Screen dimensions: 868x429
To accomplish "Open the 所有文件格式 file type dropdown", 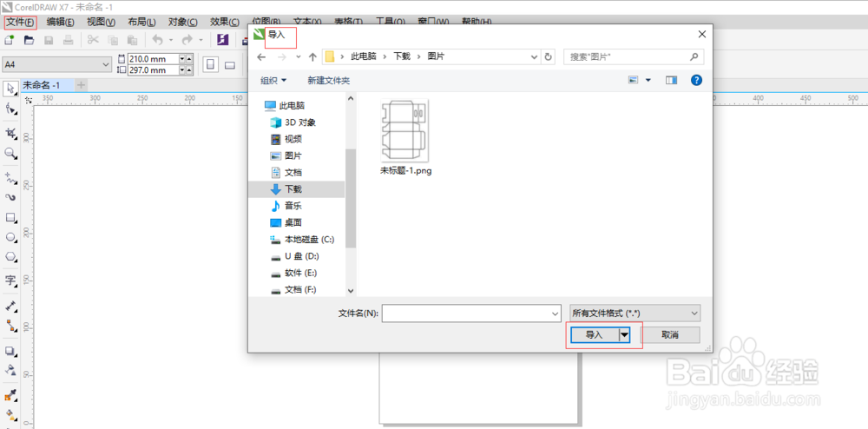I will click(x=635, y=313).
